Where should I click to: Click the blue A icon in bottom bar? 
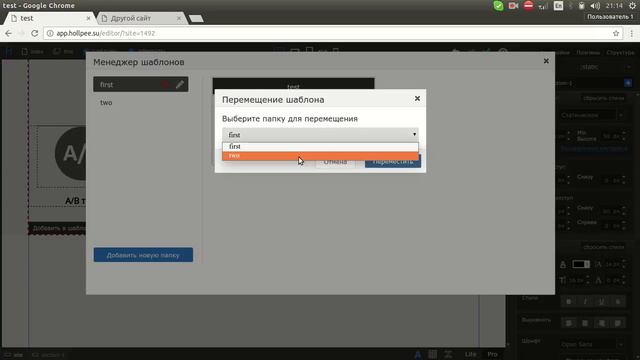click(x=418, y=354)
